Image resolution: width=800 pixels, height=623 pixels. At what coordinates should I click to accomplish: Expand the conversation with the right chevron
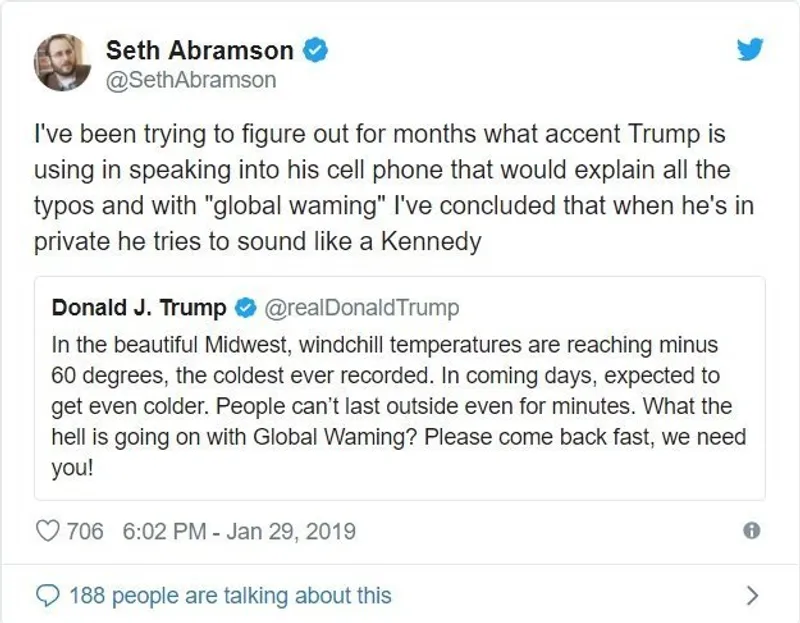pyautogui.click(x=753, y=597)
